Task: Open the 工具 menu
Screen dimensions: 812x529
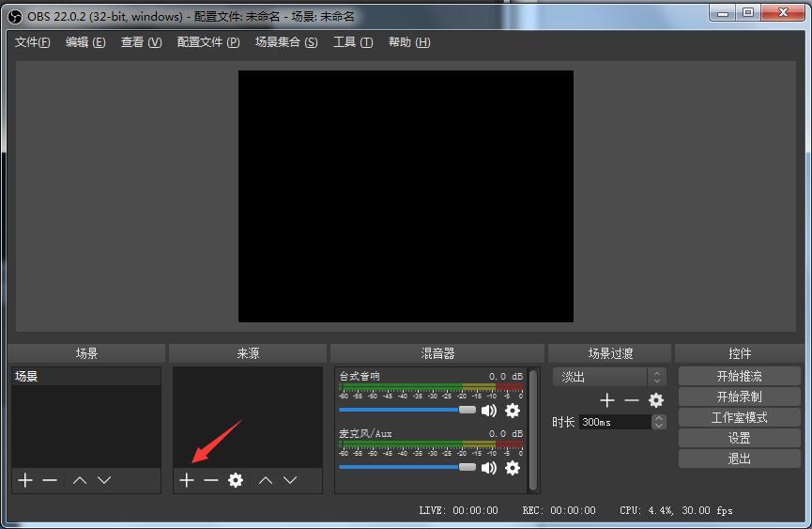Action: [353, 42]
